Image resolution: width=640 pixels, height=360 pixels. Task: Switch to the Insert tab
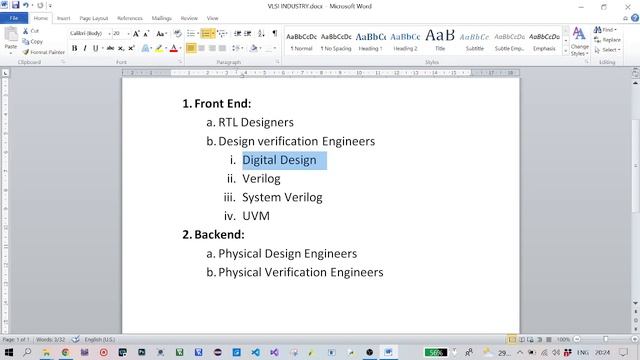pos(63,18)
